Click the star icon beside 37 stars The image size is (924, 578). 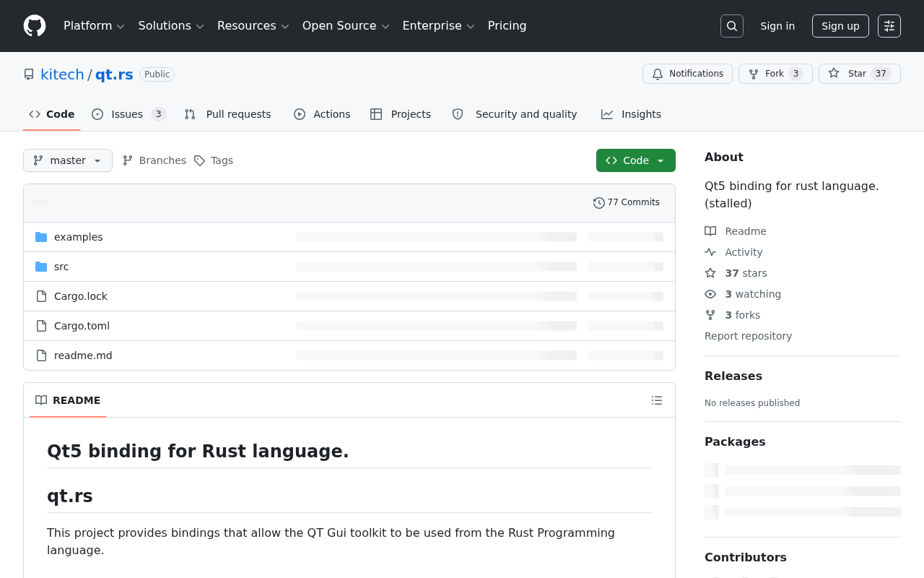coord(710,273)
